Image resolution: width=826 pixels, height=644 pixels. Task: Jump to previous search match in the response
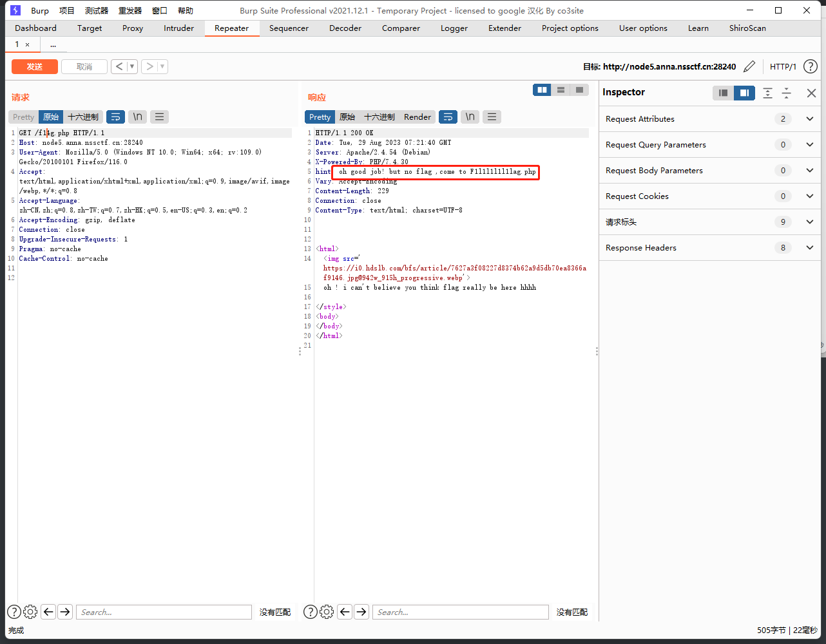[x=345, y=612]
